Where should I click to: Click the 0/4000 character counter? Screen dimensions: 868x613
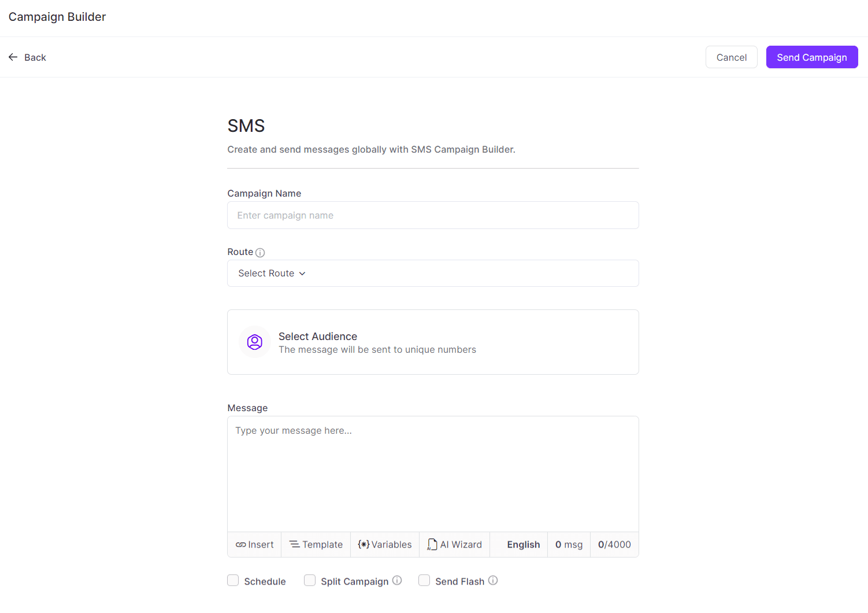coord(614,544)
